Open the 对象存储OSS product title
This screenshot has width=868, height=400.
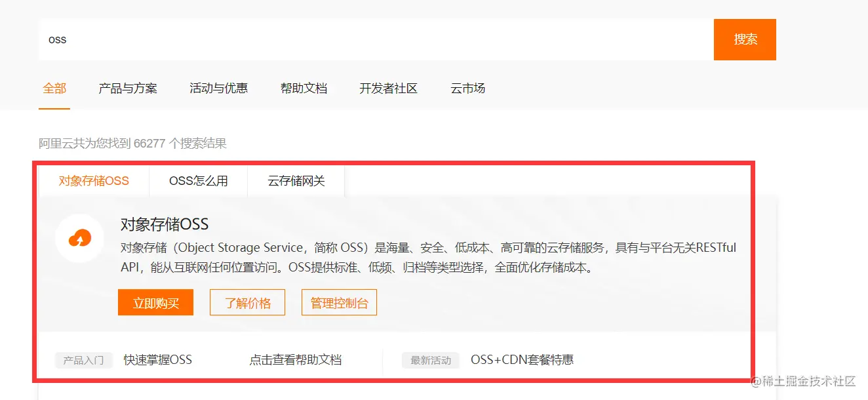pos(165,224)
